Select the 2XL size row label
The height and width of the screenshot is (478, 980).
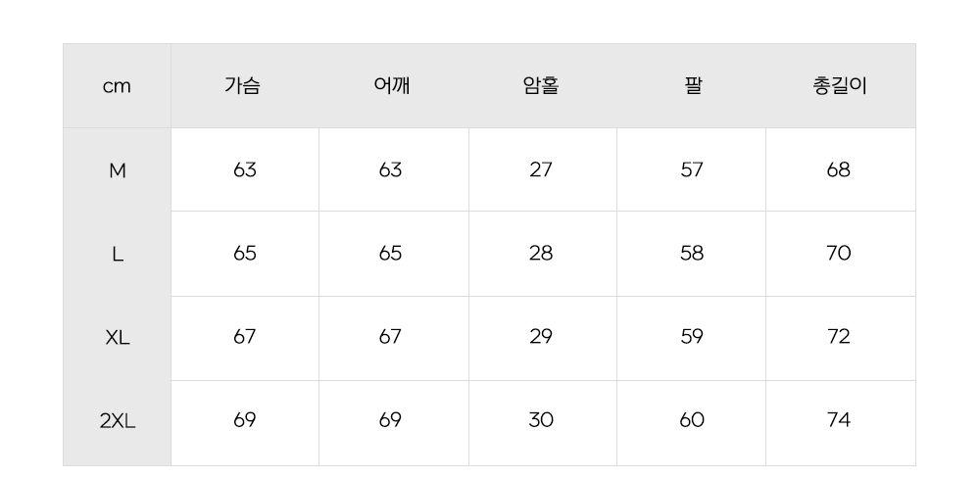pos(118,422)
